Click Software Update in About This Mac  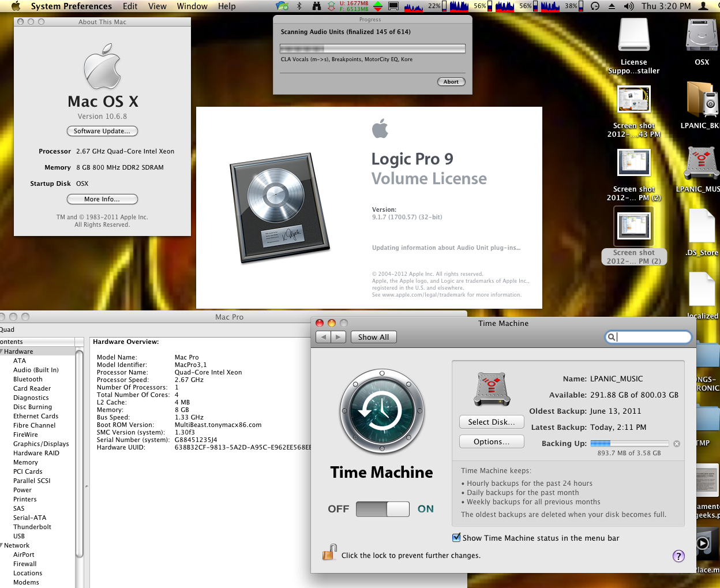click(102, 131)
